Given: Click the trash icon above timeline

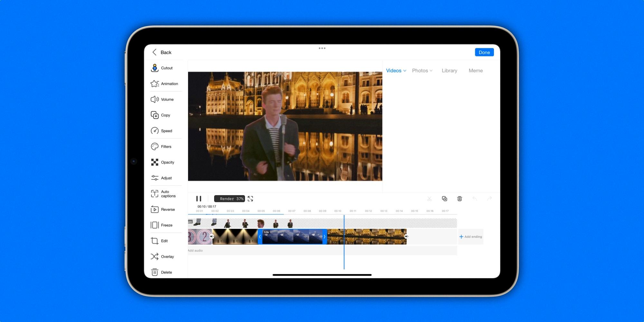Looking at the screenshot, I should click(x=459, y=199).
